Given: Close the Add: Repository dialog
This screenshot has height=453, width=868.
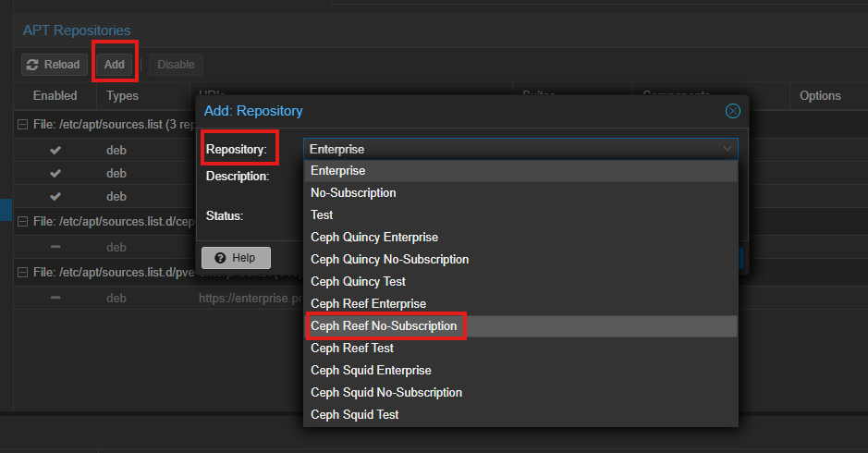Looking at the screenshot, I should [732, 111].
